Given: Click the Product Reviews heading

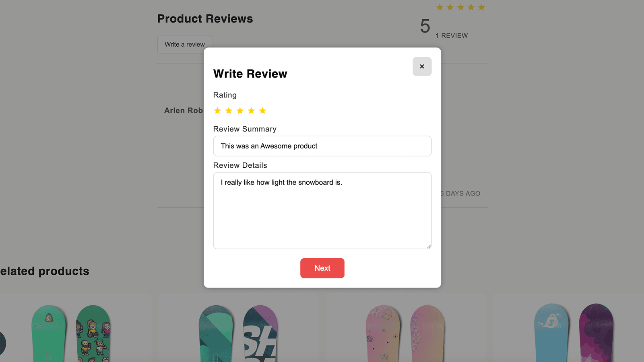Looking at the screenshot, I should (205, 19).
